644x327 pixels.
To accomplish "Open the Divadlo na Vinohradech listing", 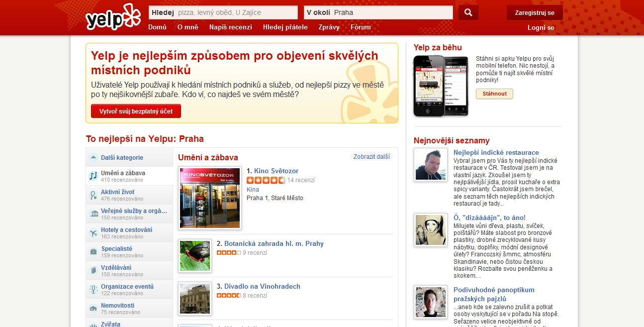I will click(x=262, y=286).
